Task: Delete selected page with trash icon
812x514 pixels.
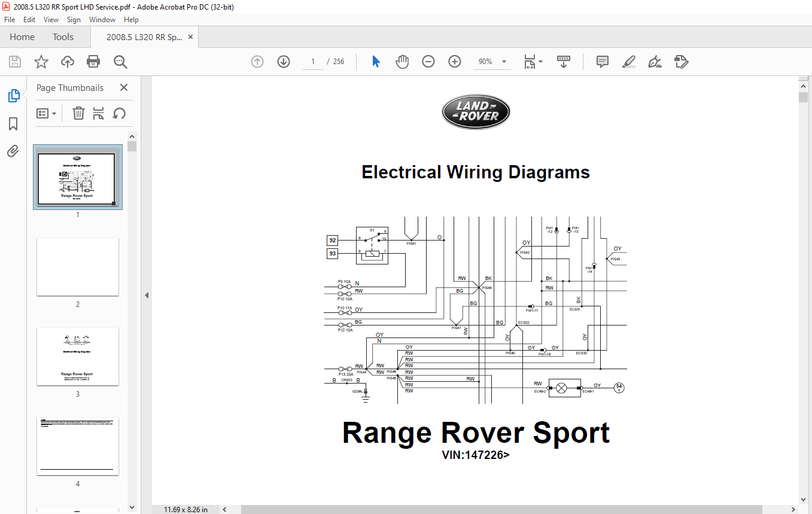Action: tap(78, 113)
